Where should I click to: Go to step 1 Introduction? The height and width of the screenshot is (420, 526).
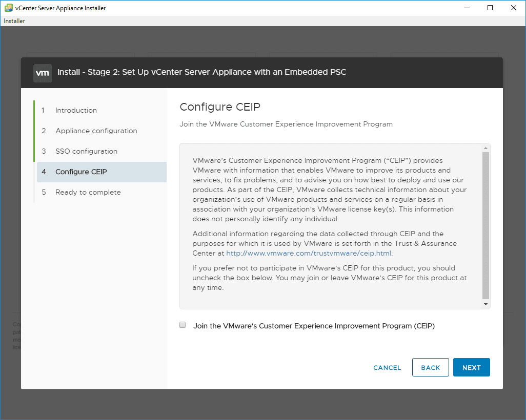pyautogui.click(x=76, y=110)
